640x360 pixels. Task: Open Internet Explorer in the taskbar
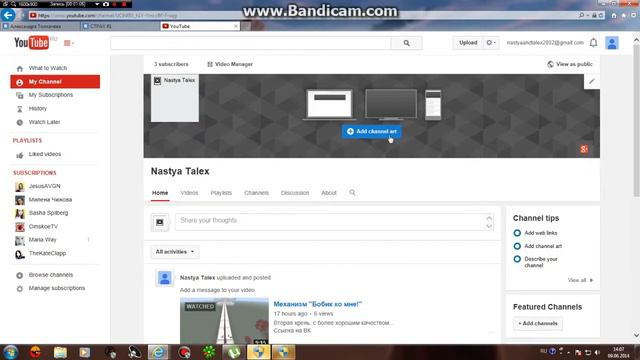158,352
